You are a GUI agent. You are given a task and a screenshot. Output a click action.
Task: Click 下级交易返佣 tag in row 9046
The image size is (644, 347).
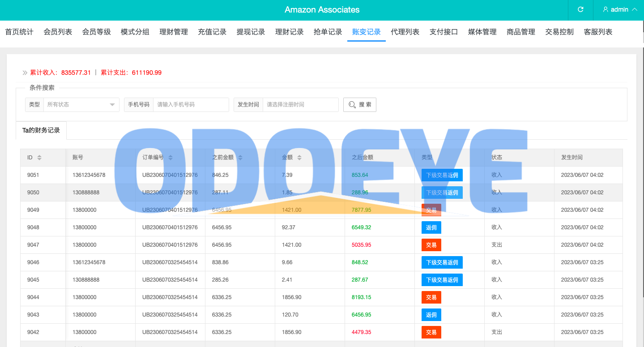pos(442,262)
